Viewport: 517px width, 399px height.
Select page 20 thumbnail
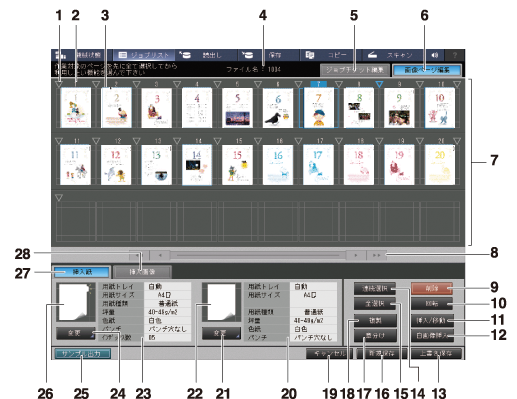pos(440,165)
